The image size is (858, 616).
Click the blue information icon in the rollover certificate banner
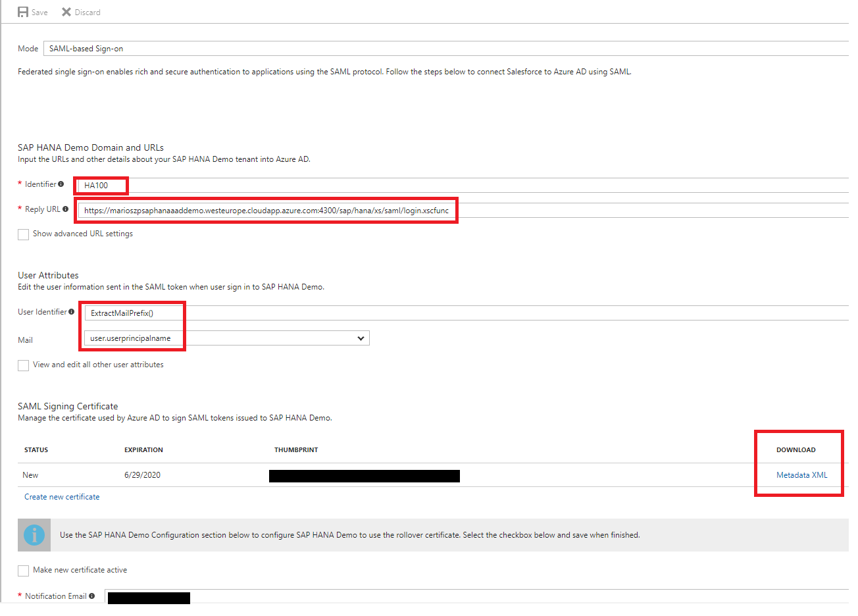34,535
